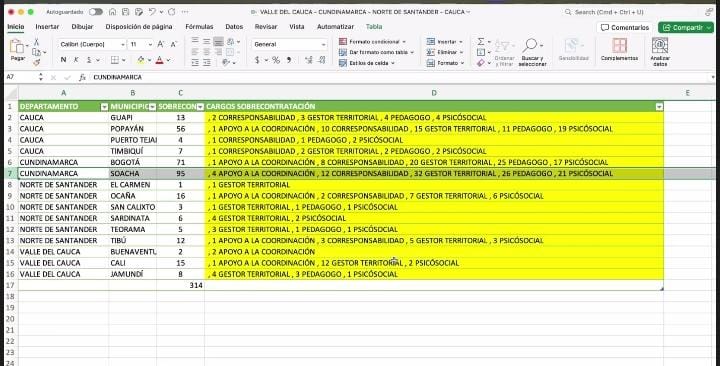720x366 pixels.
Task: Toggle the wrap text button
Action: tap(231, 42)
